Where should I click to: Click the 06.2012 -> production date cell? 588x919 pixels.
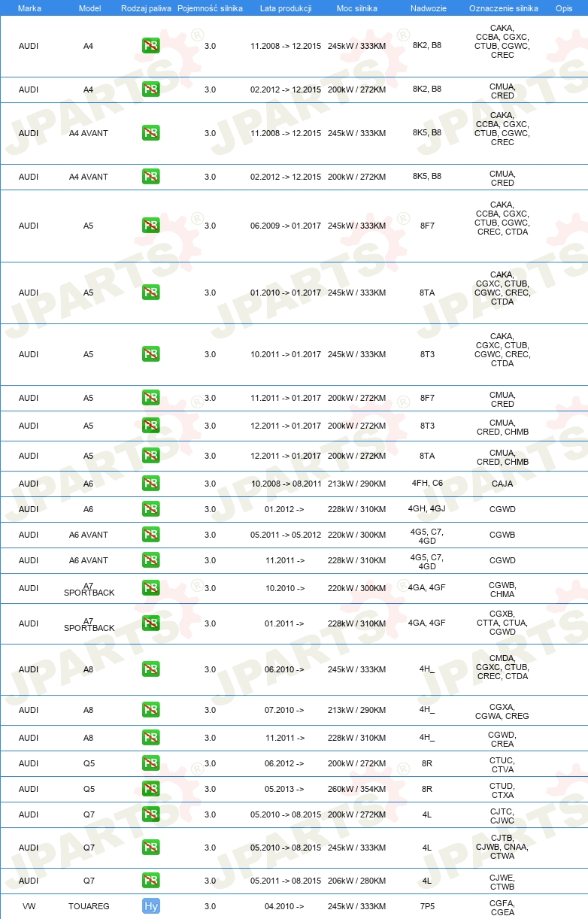pos(284,763)
